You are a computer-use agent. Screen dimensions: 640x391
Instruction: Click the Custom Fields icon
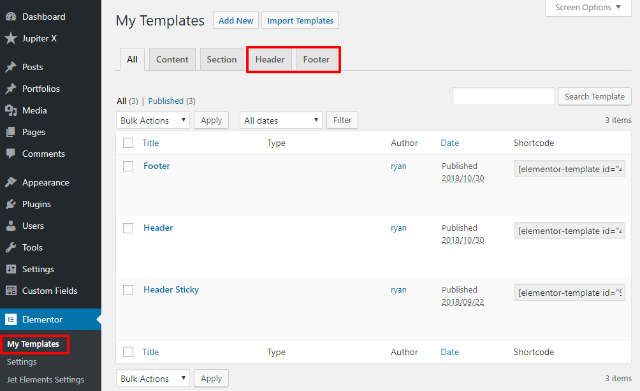pyautogui.click(x=11, y=291)
